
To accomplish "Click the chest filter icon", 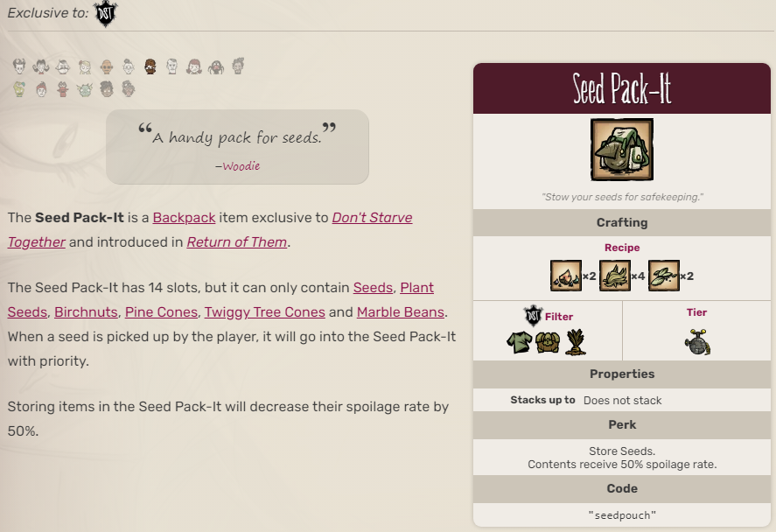I will tap(548, 341).
